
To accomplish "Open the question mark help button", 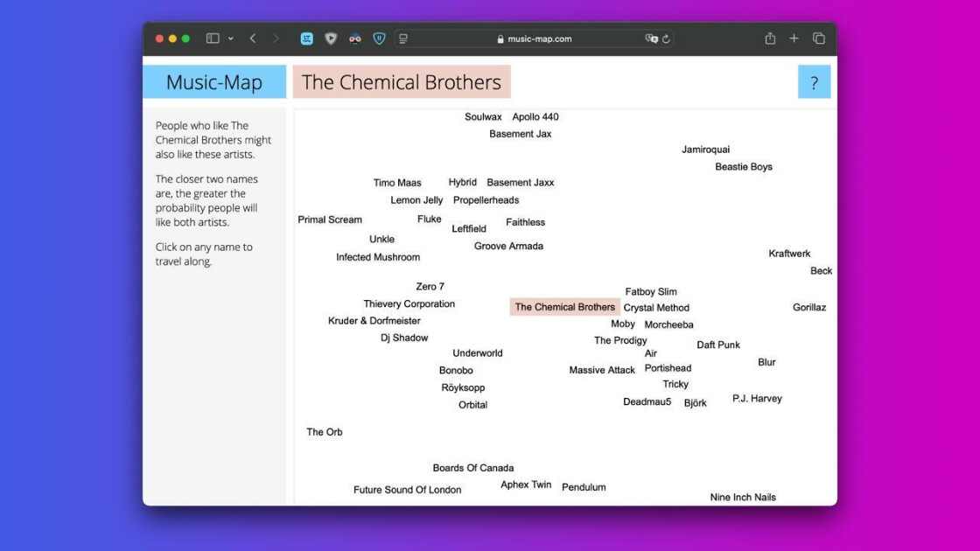I will click(814, 82).
